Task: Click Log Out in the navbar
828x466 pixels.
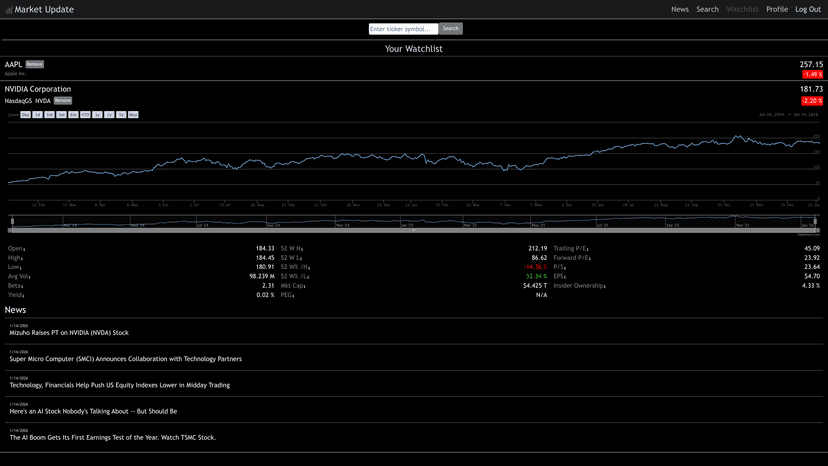Action: pyautogui.click(x=808, y=9)
